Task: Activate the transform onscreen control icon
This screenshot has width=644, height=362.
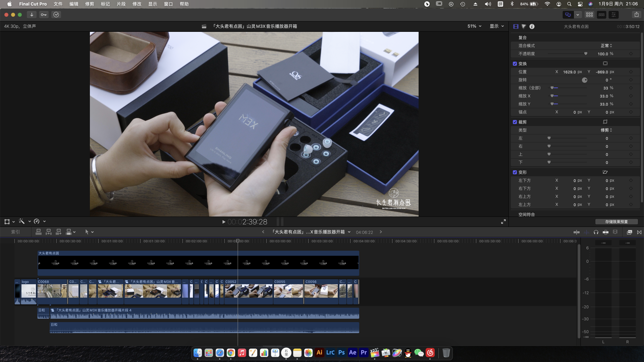Action: [x=605, y=63]
